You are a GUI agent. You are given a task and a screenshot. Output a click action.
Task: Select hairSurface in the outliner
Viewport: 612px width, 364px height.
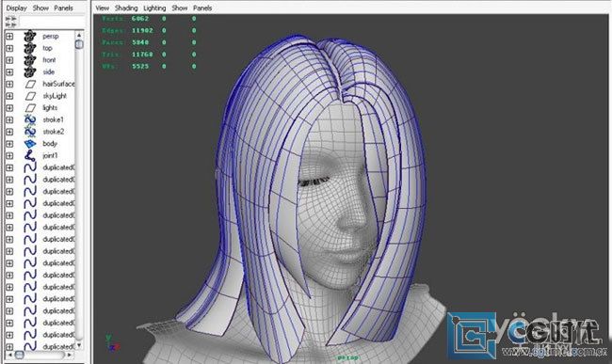pos(58,84)
